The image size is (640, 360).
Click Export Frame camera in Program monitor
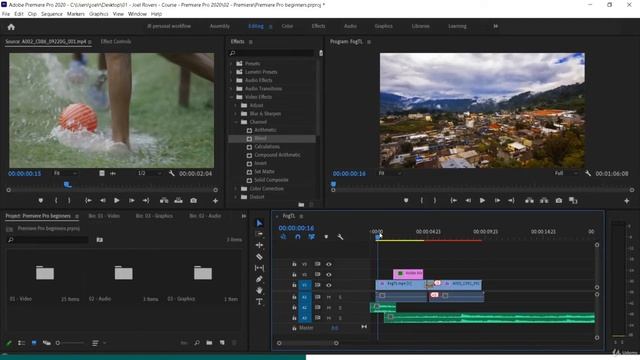[559, 200]
